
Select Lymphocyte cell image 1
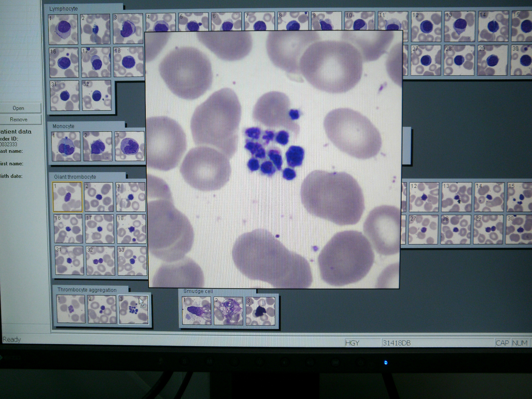point(63,29)
